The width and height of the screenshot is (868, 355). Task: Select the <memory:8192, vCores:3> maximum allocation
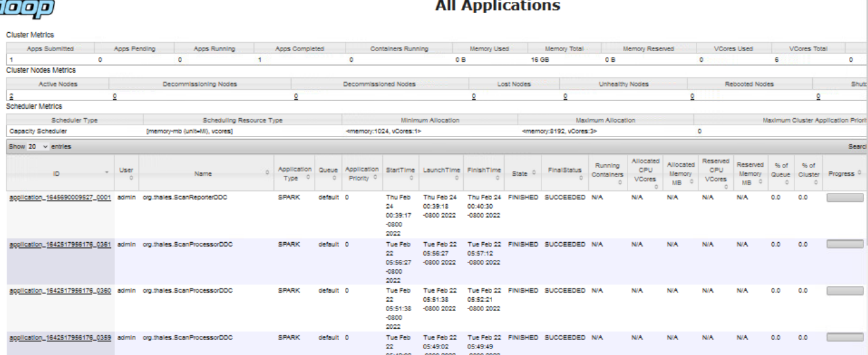(560, 131)
